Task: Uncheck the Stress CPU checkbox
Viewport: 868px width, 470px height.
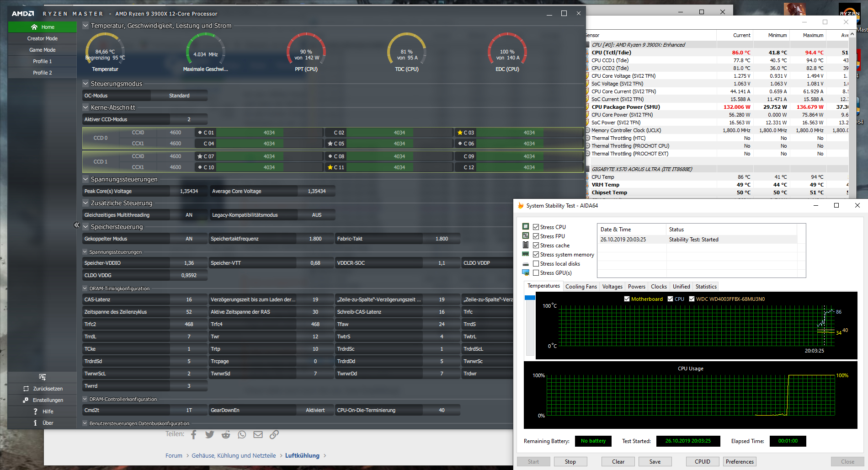Action: [x=536, y=227]
